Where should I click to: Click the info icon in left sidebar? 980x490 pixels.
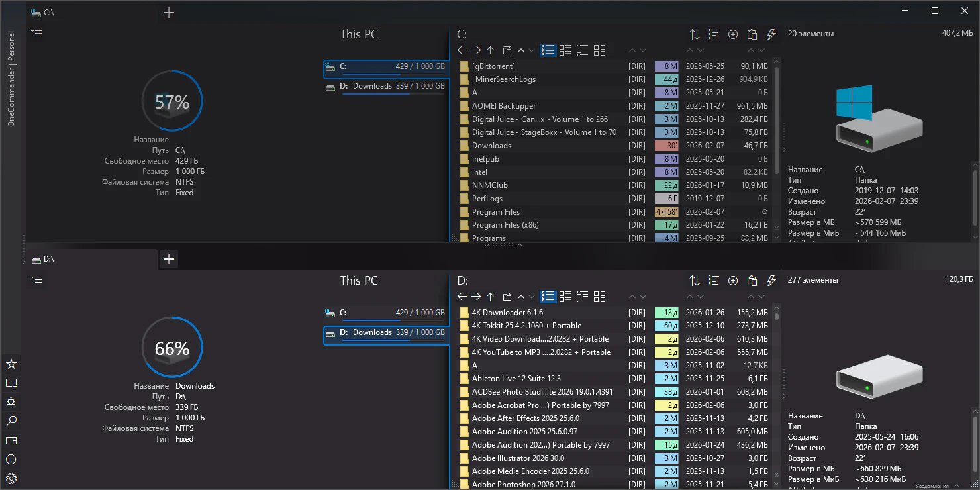pos(11,460)
